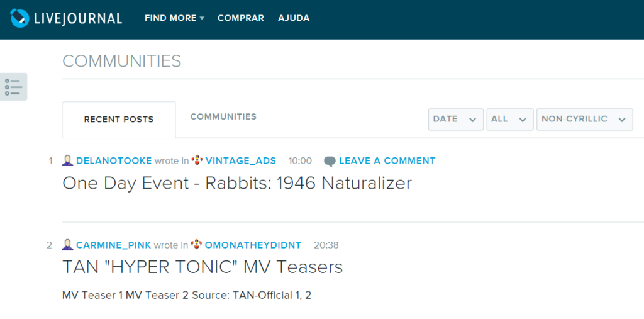Open the Comprar menu item

[x=241, y=18]
